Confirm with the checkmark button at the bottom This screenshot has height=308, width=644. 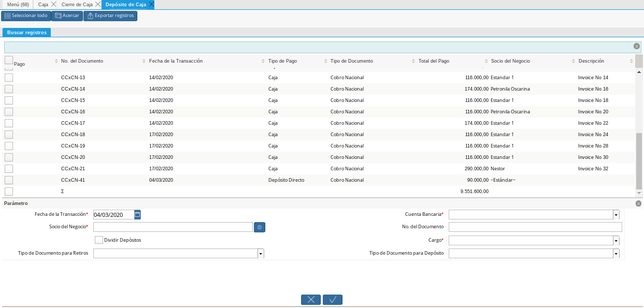(333, 300)
